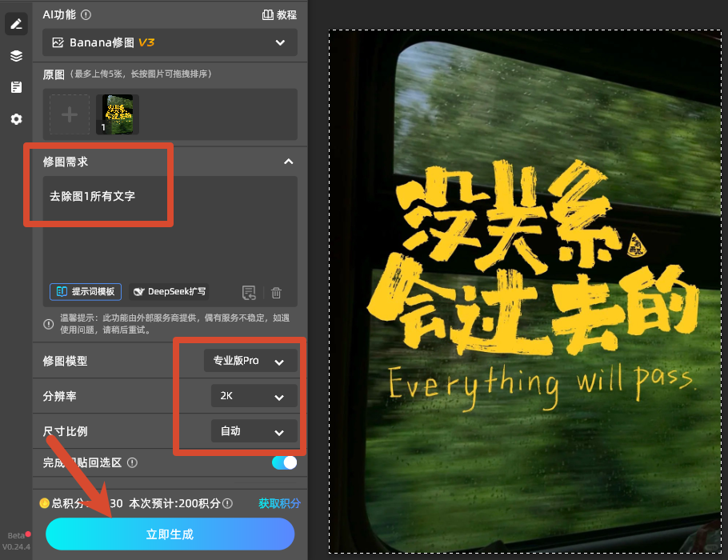Viewport: 728px width, 560px height.
Task: Collapse the 修图需求 section chevron
Action: pyautogui.click(x=288, y=162)
